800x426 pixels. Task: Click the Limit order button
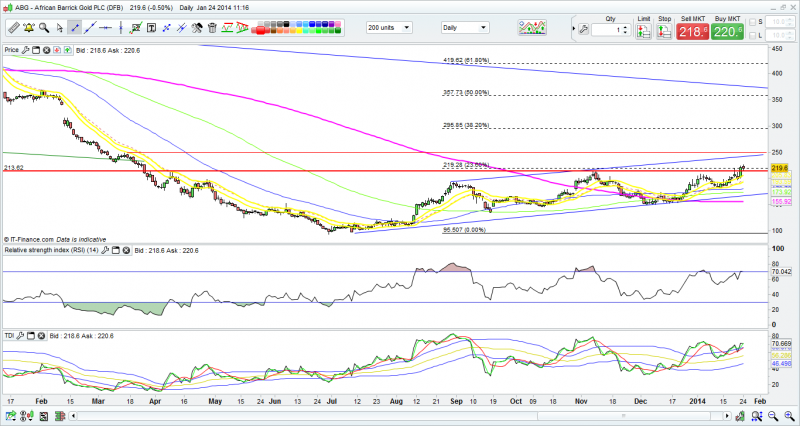click(644, 31)
